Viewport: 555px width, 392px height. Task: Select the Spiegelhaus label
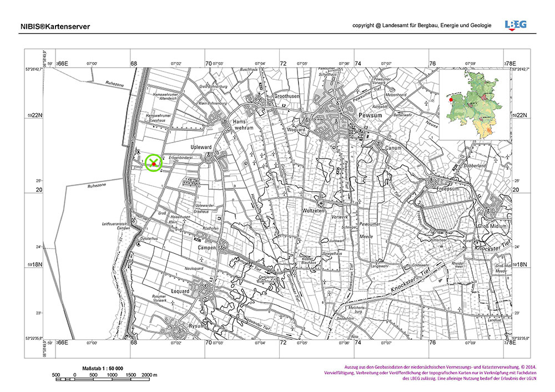coord(332,254)
